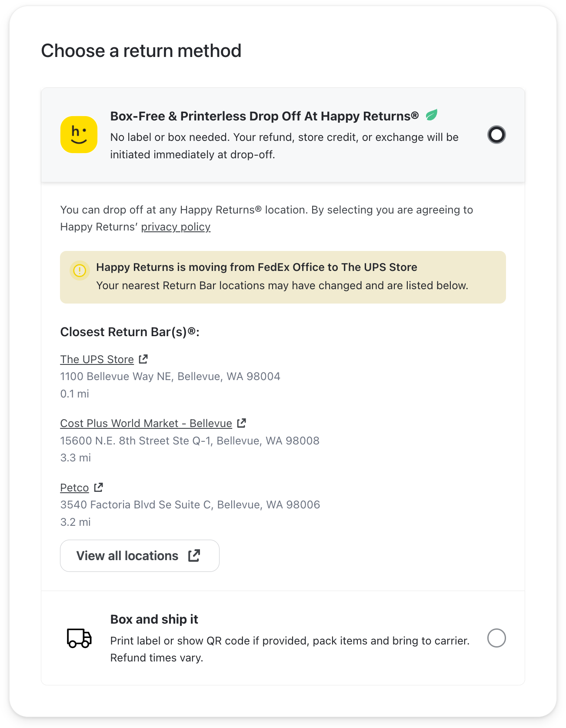The width and height of the screenshot is (566, 728).
Task: Click the external link icon beside Cost Plus World Market
Action: (x=241, y=423)
